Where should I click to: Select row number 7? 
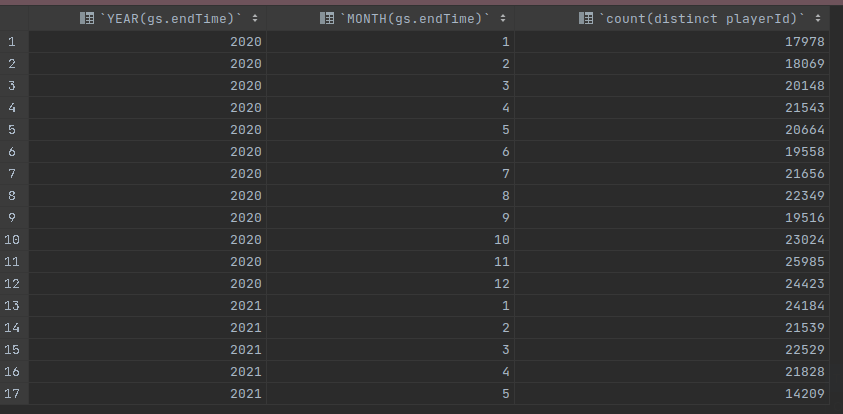[14, 174]
